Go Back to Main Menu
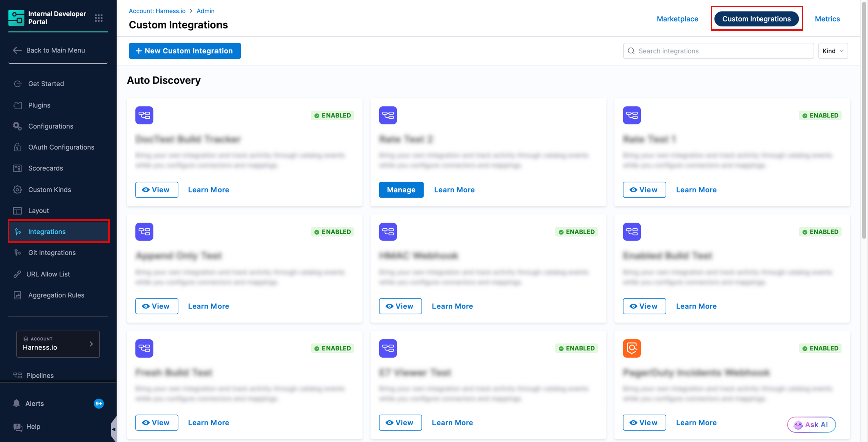Viewport: 868px width, 442px height. tap(49, 50)
